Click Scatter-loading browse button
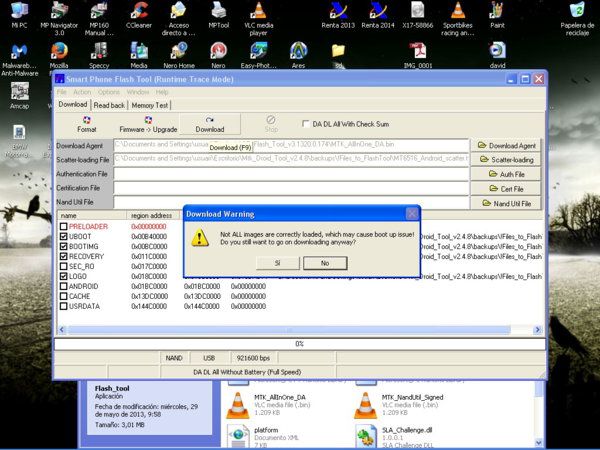This screenshot has height=450, width=600. click(x=506, y=160)
